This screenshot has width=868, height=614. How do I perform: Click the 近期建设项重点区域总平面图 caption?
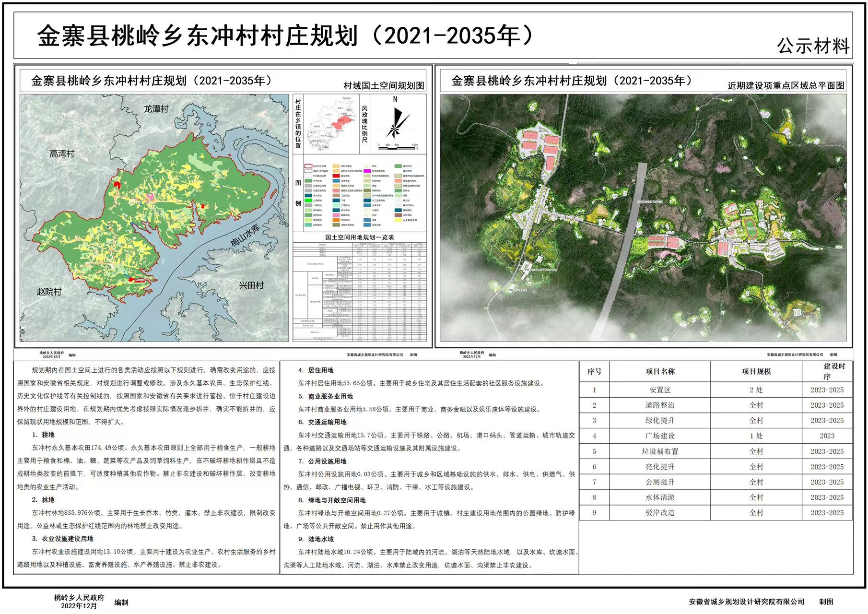[x=786, y=85]
